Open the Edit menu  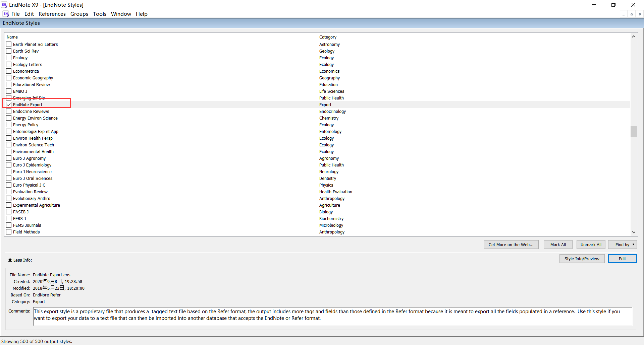29,14
